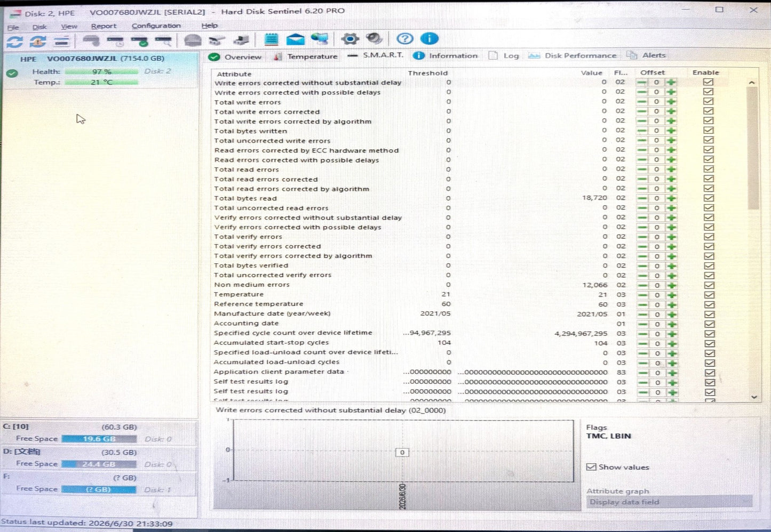Click green health status check icon beside Health

coord(12,74)
